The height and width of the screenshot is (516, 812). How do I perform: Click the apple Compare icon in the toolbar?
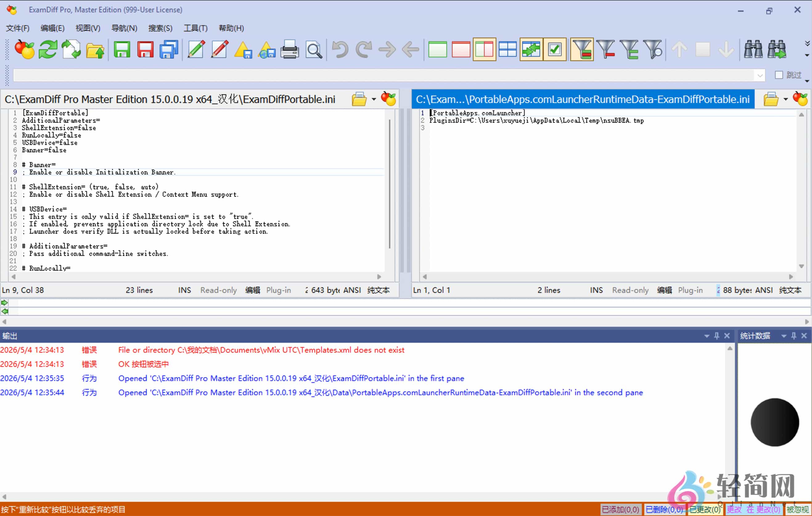tap(24, 50)
